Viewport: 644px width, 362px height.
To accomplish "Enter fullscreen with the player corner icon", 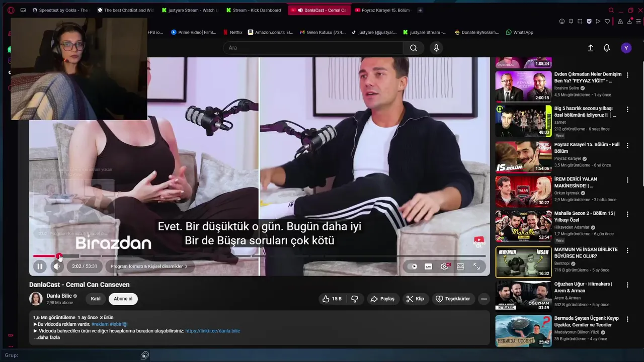I will click(x=476, y=266).
